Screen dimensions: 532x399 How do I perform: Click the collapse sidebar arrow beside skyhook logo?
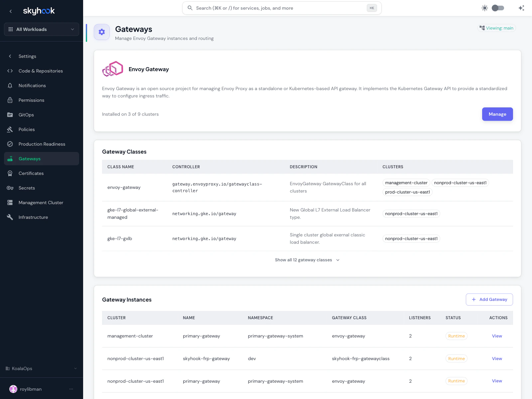coord(11,11)
